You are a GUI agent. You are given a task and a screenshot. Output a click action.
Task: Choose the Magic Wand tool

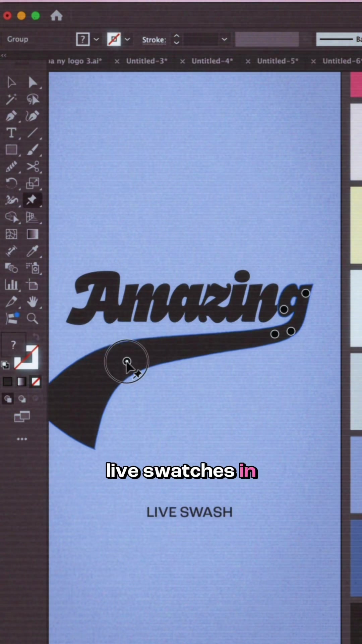point(11,99)
